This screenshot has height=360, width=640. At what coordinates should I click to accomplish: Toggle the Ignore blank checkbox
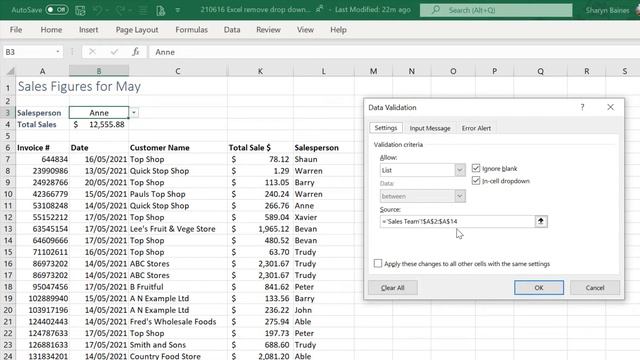pos(476,168)
